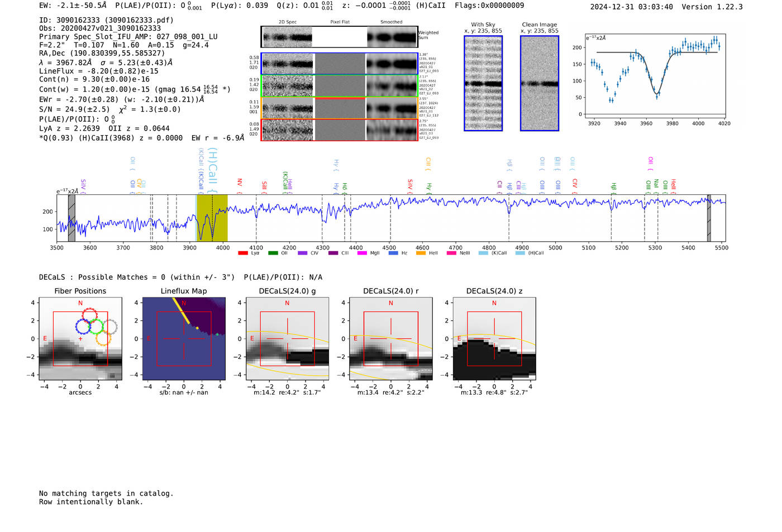The width and height of the screenshot is (782, 532).
Task: Select the No matching targets in catalog text
Action: coord(106,493)
